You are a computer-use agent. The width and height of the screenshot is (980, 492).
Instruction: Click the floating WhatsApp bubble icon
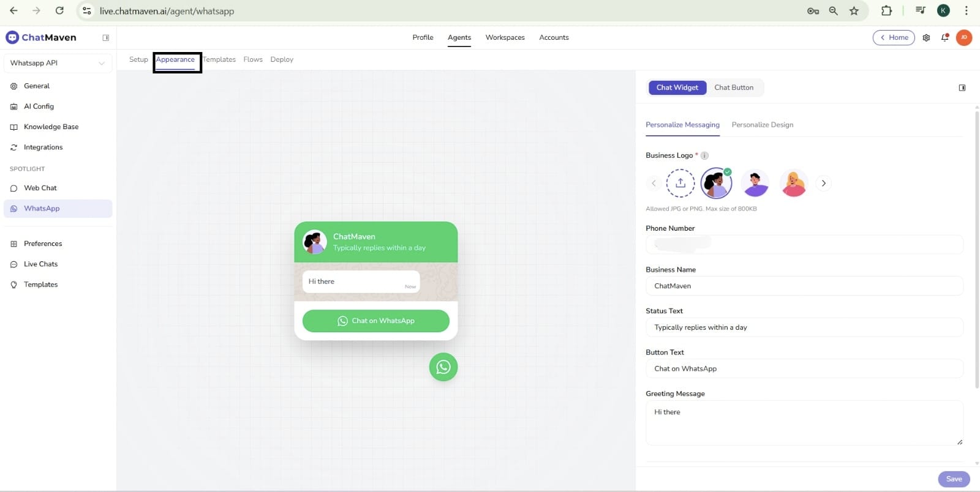click(x=443, y=367)
